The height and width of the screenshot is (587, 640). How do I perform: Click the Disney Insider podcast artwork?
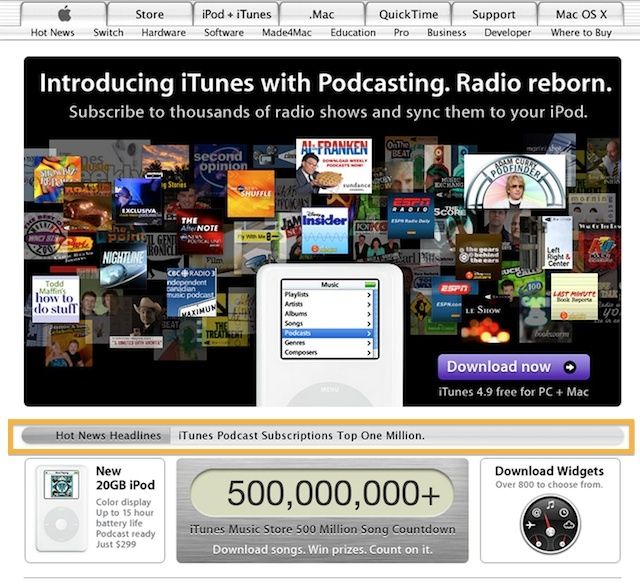(x=325, y=230)
